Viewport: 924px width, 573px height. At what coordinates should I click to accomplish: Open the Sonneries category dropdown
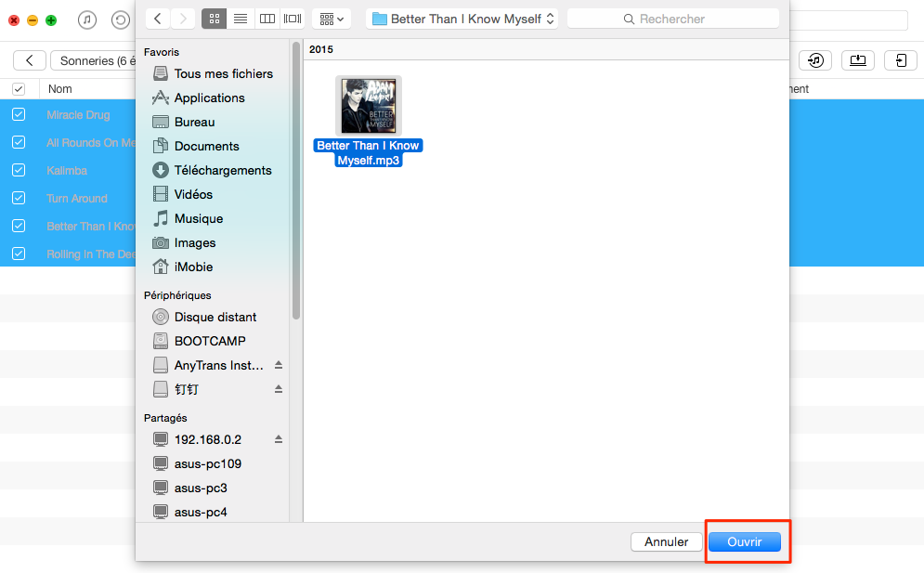[93, 60]
